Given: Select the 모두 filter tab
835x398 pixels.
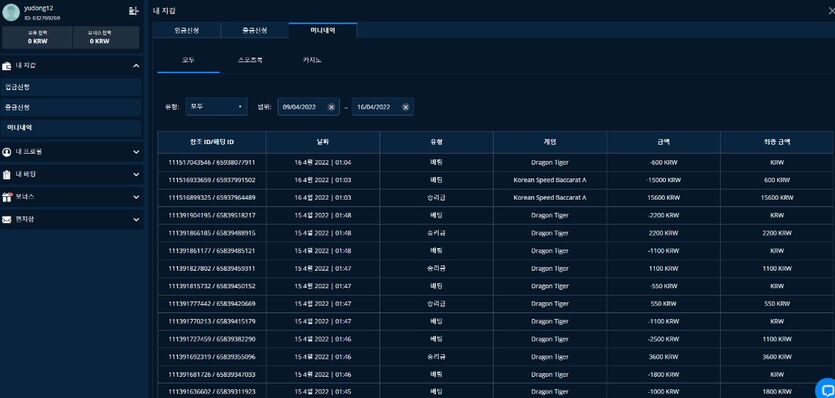Looking at the screenshot, I should 189,60.
